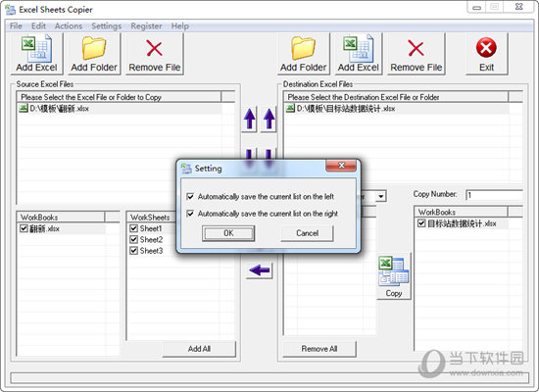Click the second purple up arrow
The width and height of the screenshot is (539, 392).
click(x=269, y=119)
